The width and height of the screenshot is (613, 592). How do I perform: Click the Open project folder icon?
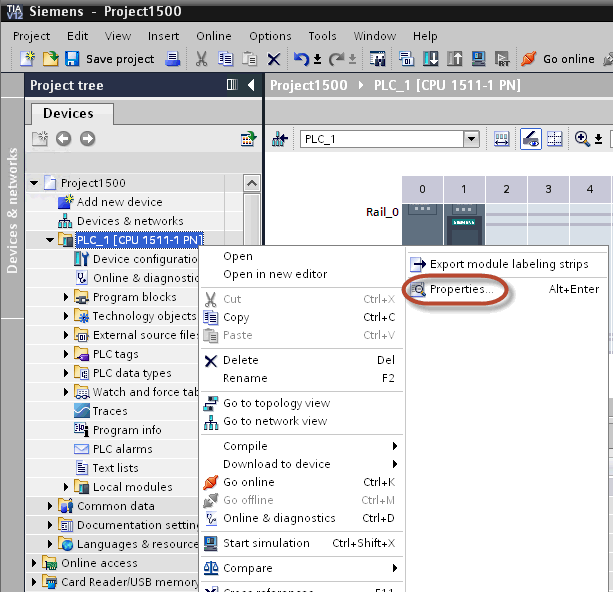tap(50, 59)
